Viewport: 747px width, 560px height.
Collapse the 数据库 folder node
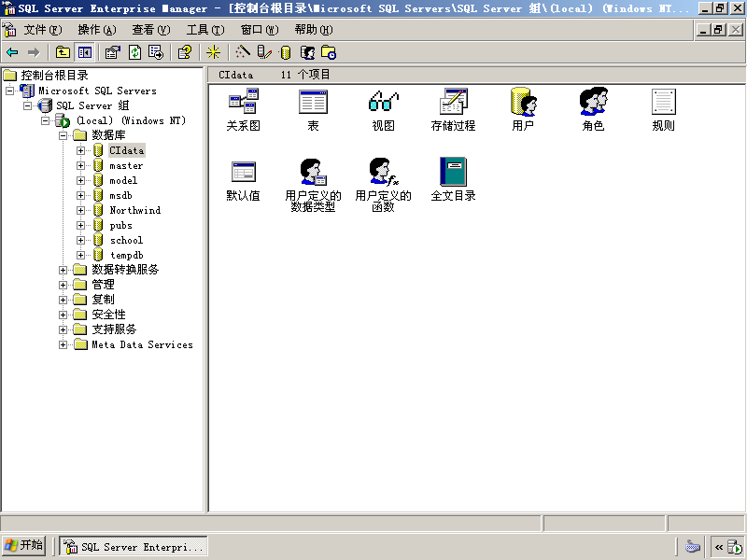[x=63, y=135]
